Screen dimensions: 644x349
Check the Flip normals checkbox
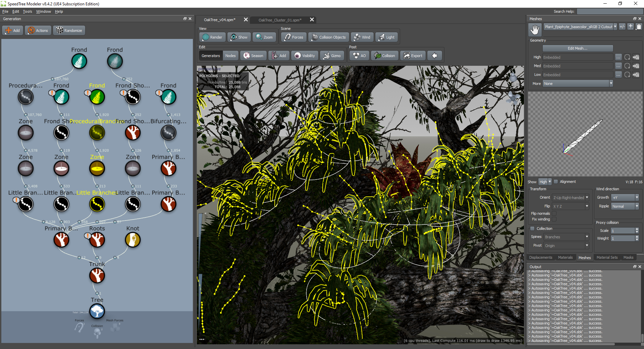554,213
